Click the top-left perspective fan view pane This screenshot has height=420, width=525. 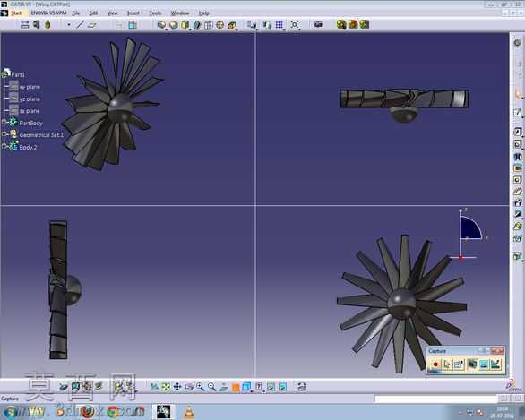[x=127, y=118]
